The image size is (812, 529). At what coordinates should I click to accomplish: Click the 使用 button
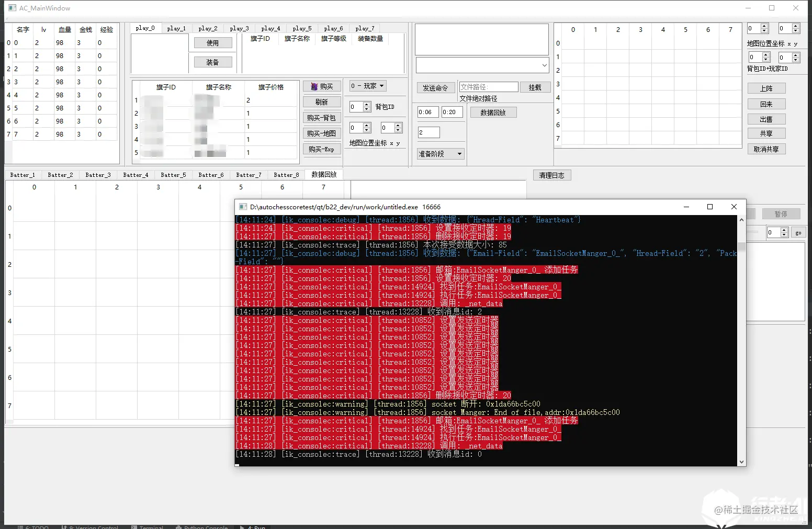coord(212,43)
